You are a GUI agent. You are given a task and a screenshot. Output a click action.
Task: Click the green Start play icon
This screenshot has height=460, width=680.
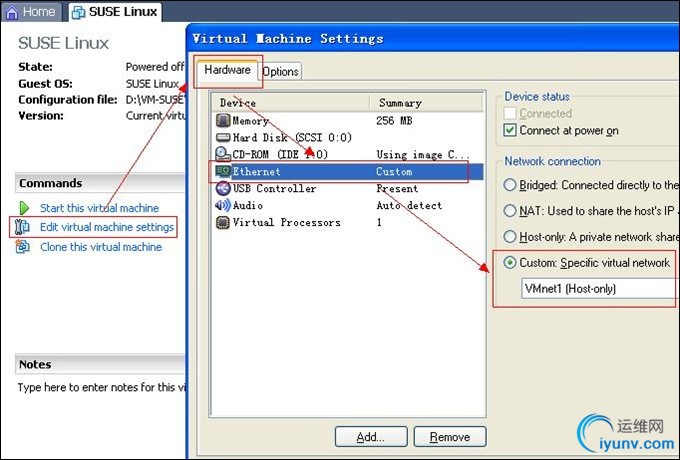point(24,208)
